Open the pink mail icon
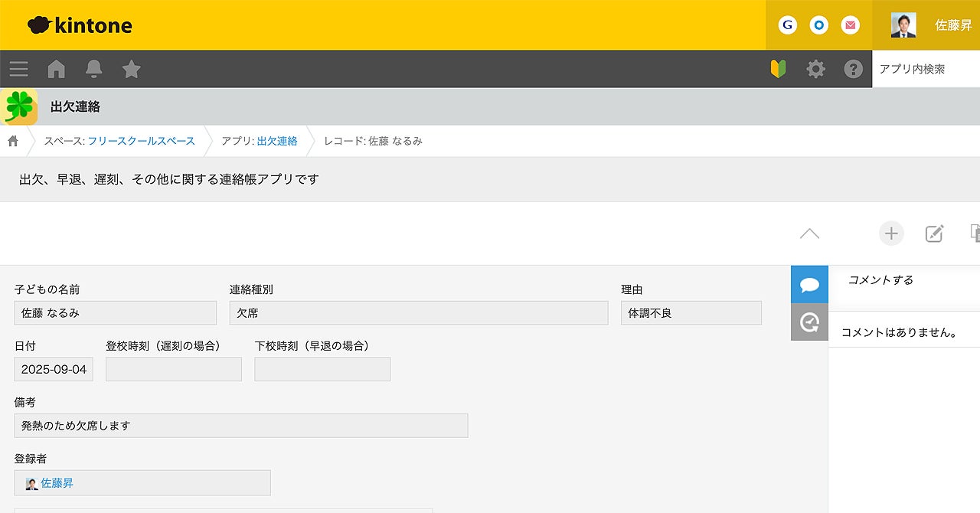980x513 pixels. pos(851,25)
